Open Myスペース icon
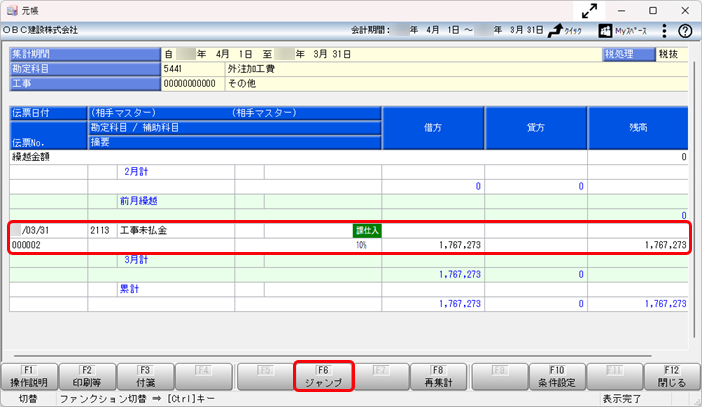Image resolution: width=702 pixels, height=407 pixels. (x=605, y=31)
